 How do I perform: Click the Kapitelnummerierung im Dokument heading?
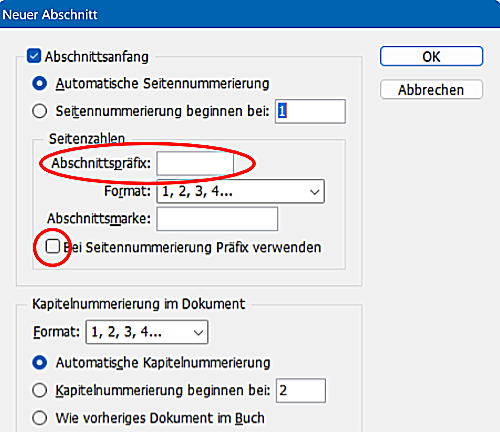(139, 304)
